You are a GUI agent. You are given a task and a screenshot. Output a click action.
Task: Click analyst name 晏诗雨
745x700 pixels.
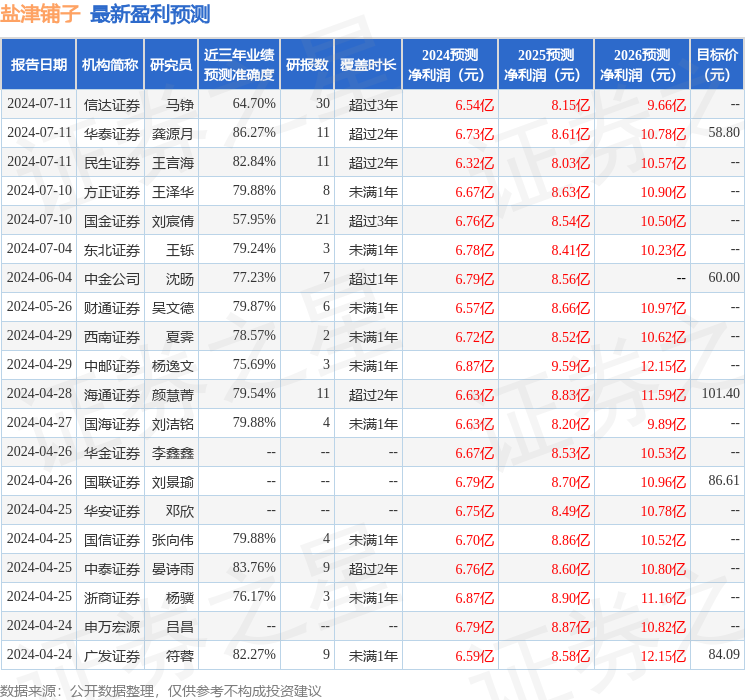pos(172,568)
